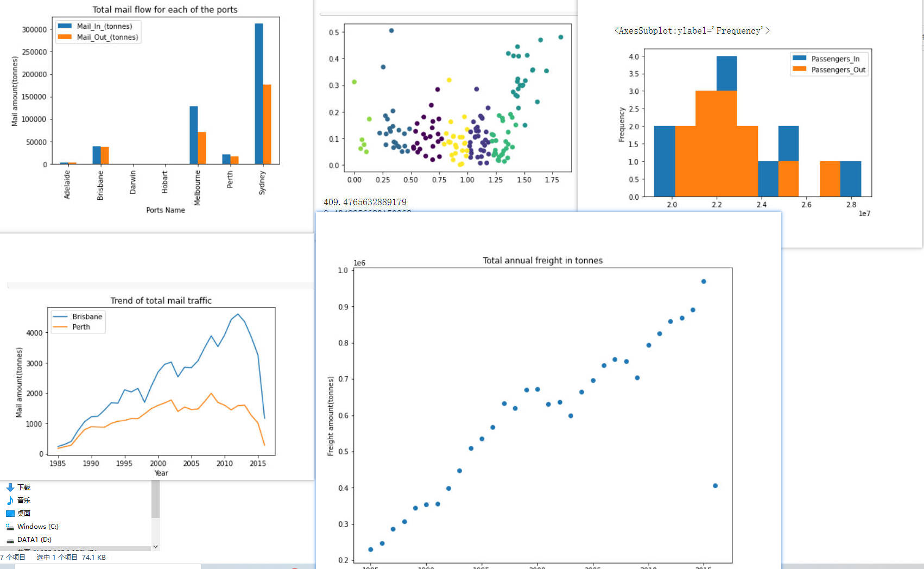Viewport: 924px width, 569px height.
Task: Click the AxesSubplot ylabel output text
Action: pos(692,31)
